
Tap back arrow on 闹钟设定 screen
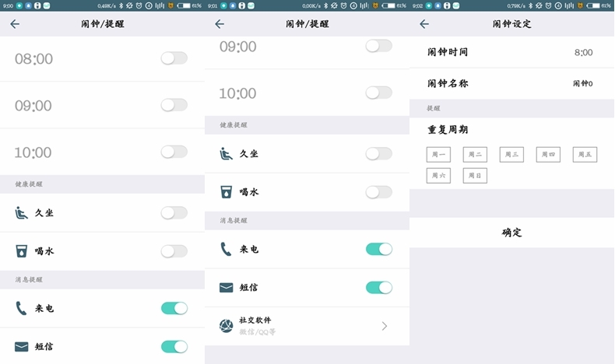[424, 24]
